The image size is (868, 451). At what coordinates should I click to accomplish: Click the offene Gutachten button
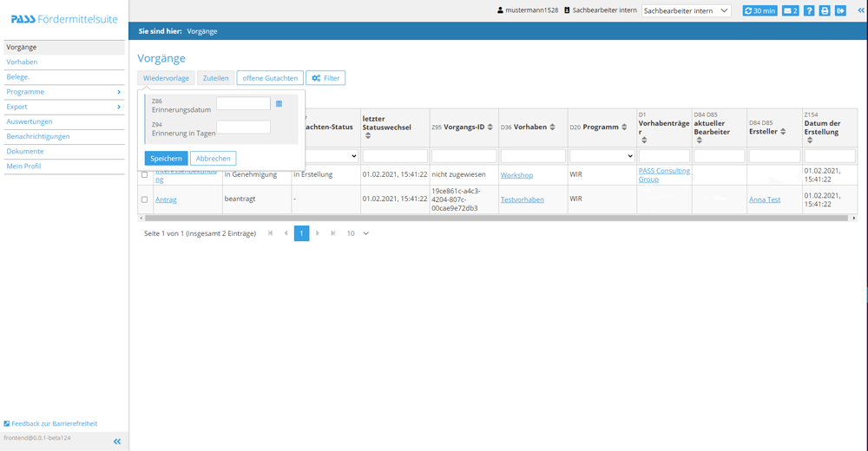270,78
